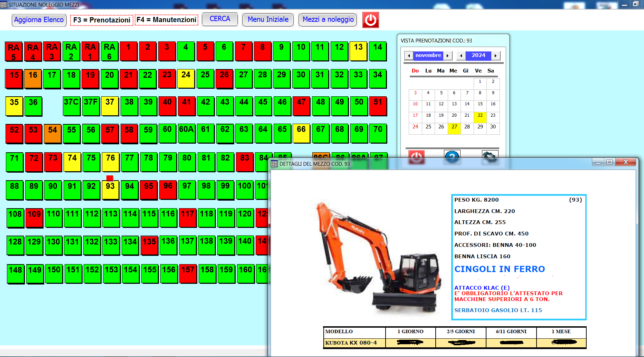The image size is (644, 357).
Task: Select the yellow vehicle tile 93
Action: [x=110, y=190]
